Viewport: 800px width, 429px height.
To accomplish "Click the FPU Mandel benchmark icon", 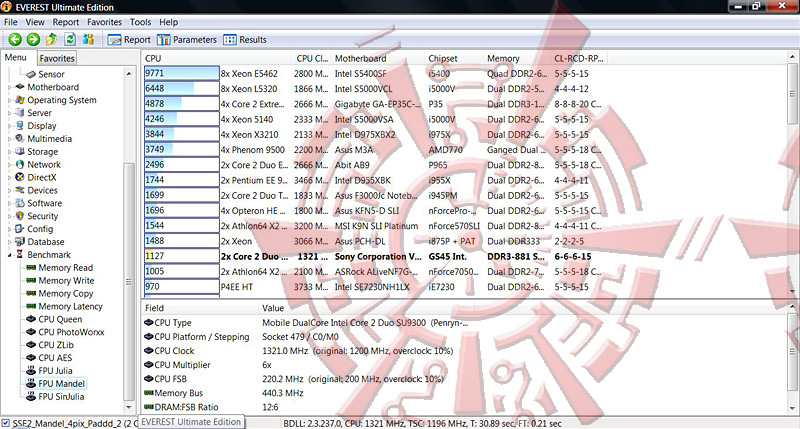I will [31, 383].
